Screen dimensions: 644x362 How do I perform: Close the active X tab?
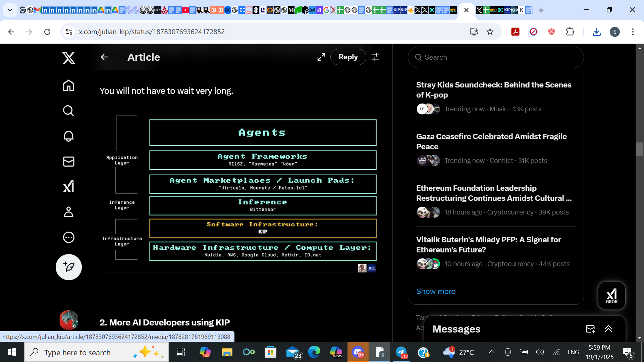tap(466, 10)
